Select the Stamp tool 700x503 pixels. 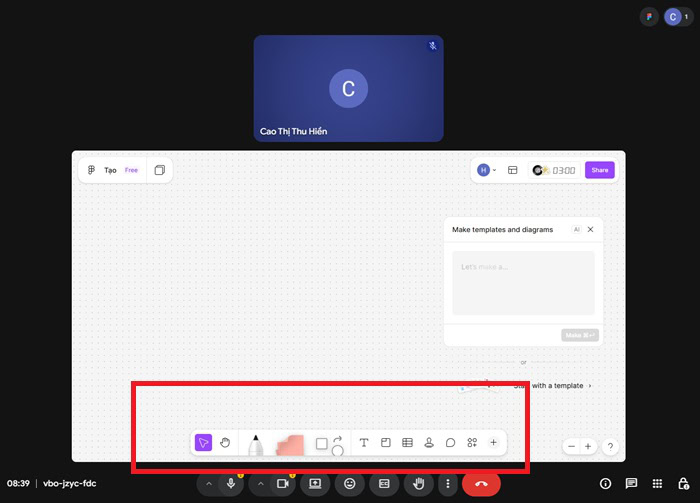pos(429,443)
